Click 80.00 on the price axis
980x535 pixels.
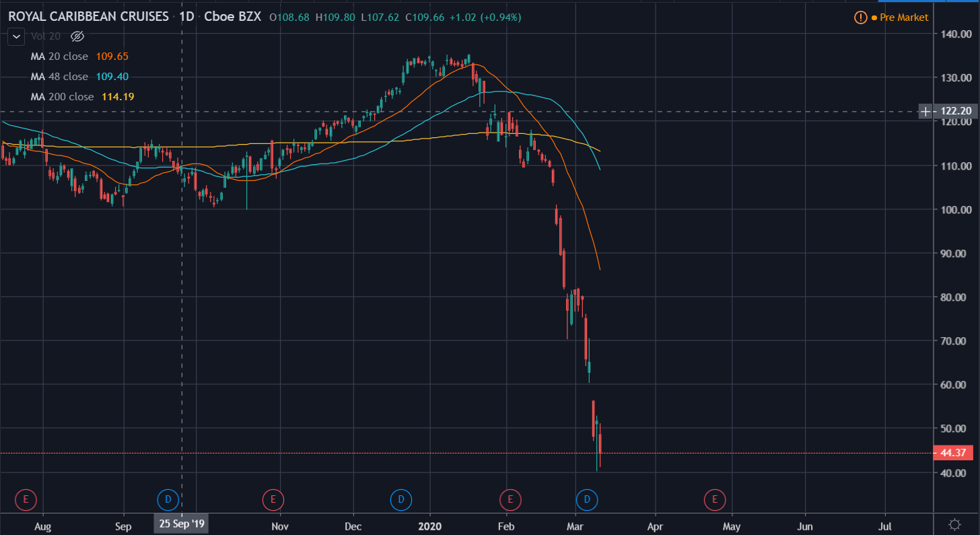(x=954, y=297)
